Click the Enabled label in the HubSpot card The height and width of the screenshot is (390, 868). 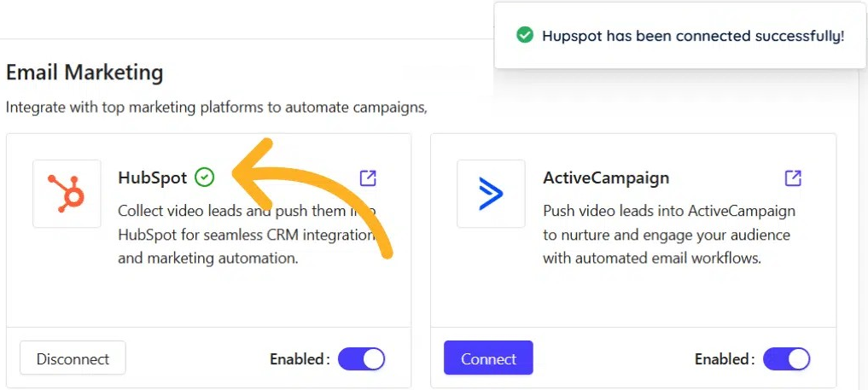[x=300, y=359]
